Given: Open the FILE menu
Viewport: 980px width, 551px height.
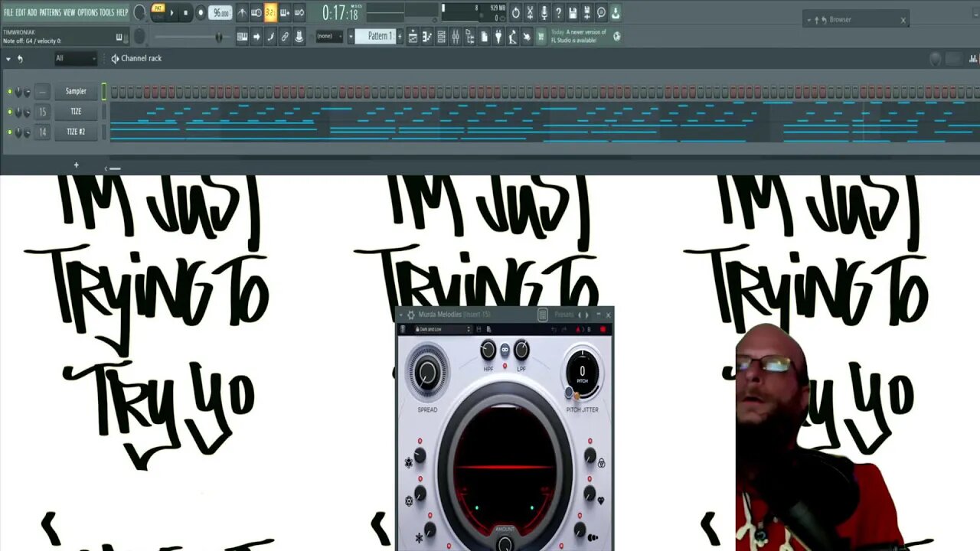Looking at the screenshot, I should [x=8, y=12].
